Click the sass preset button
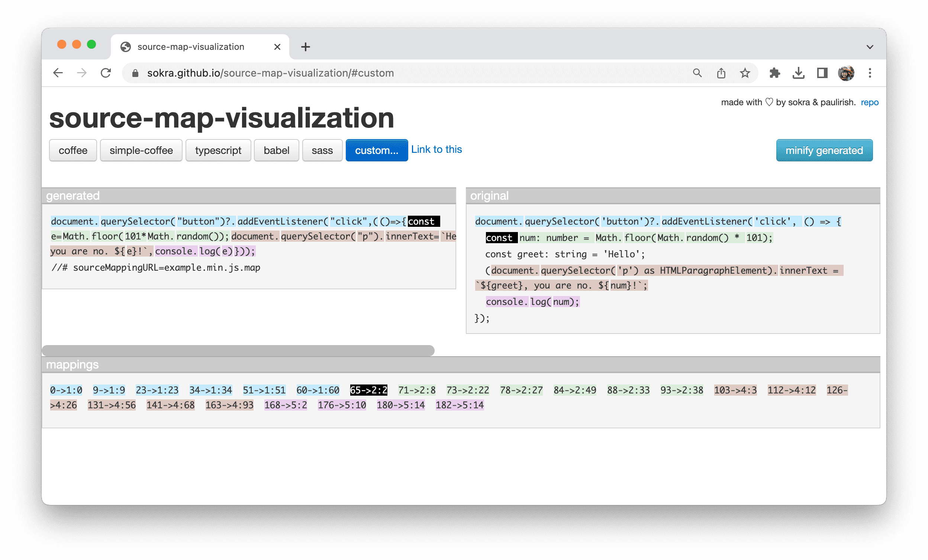Screen dimensions: 928x560 tap(322, 150)
